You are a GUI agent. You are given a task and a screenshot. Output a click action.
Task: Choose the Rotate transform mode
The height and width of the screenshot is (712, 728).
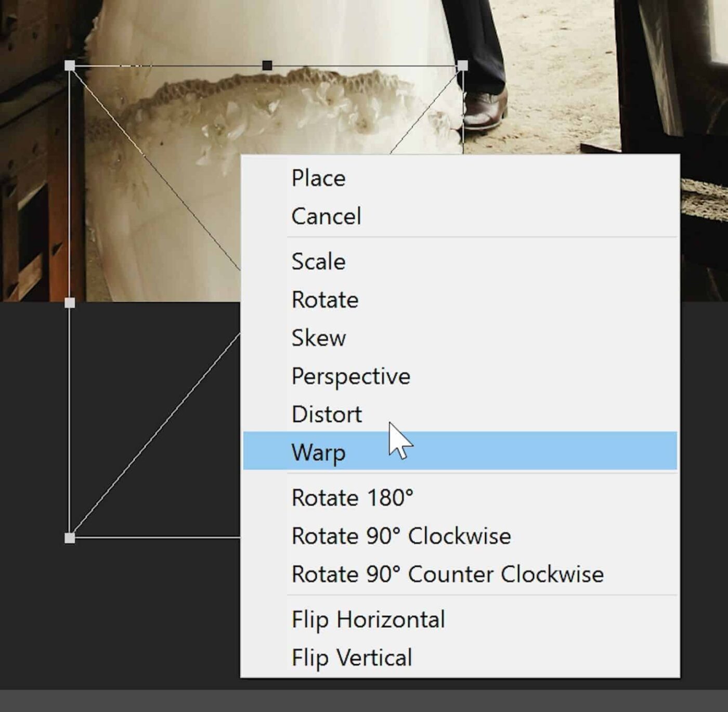[x=324, y=300]
